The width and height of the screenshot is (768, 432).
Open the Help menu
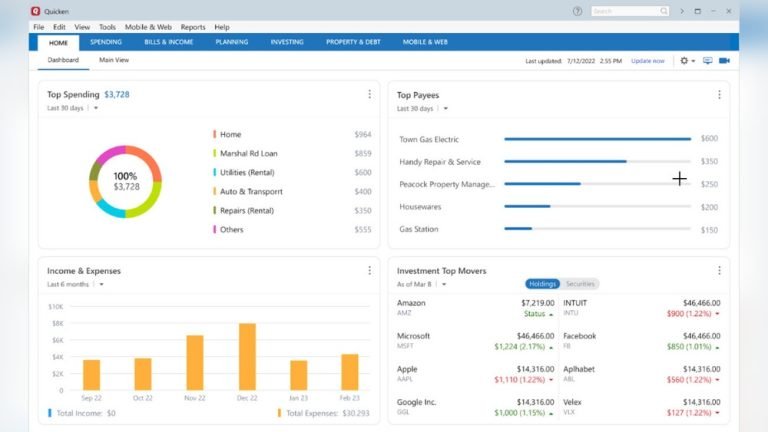222,27
